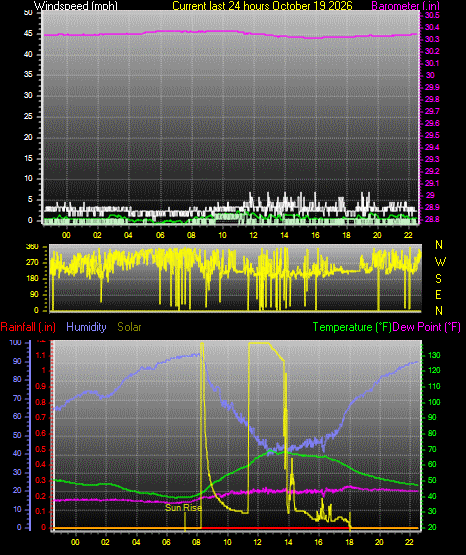Click the 30.1 value on the barometer axis
Viewport: 466px width, 555px height.
tap(432, 63)
